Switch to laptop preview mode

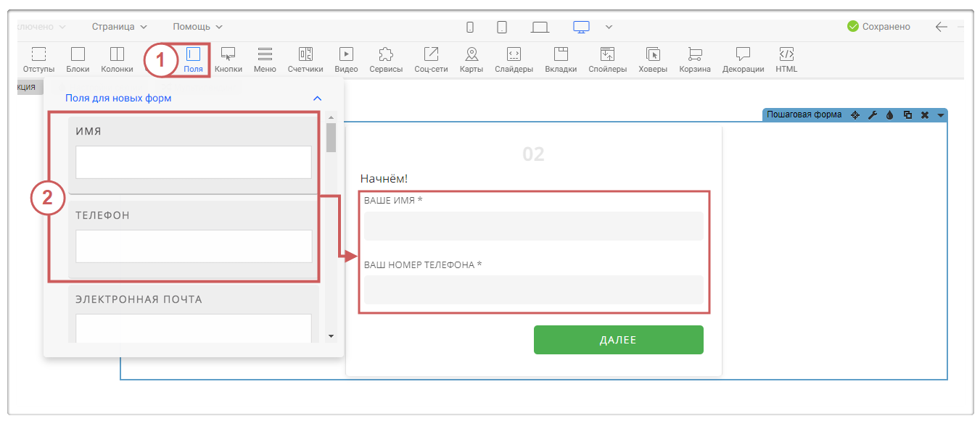click(540, 27)
